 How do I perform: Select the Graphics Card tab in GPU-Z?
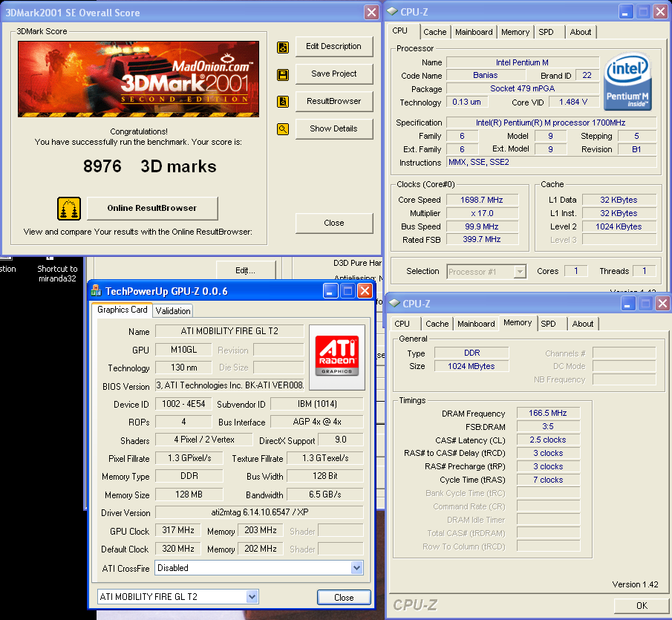pyautogui.click(x=122, y=310)
